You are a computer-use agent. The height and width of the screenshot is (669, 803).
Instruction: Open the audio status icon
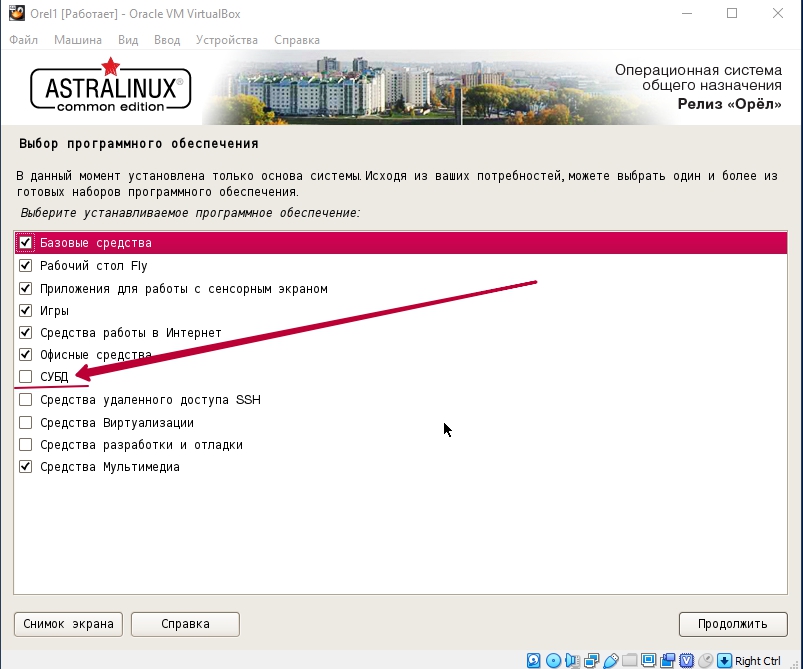pos(572,661)
